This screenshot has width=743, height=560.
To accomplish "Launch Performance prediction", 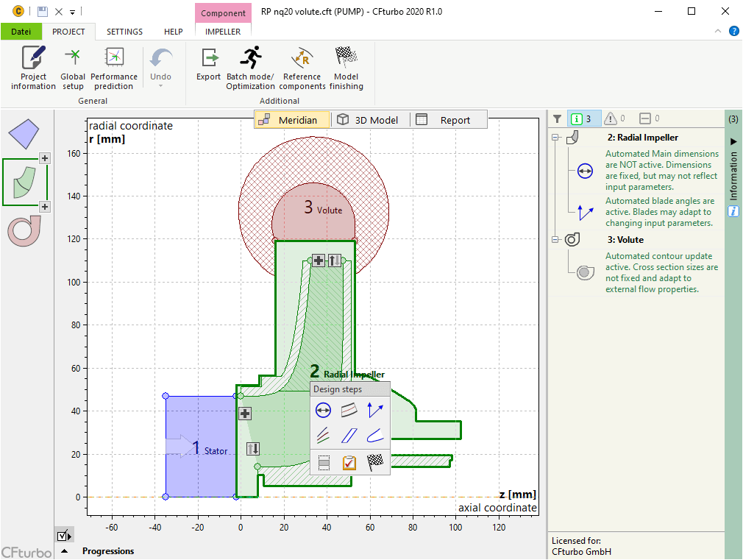I will click(x=114, y=68).
